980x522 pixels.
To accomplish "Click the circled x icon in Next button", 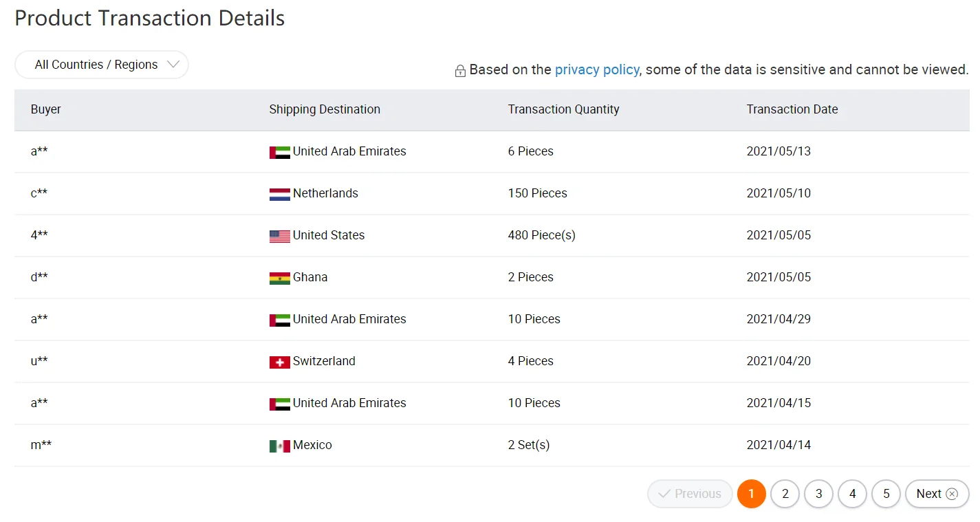I will (x=952, y=494).
